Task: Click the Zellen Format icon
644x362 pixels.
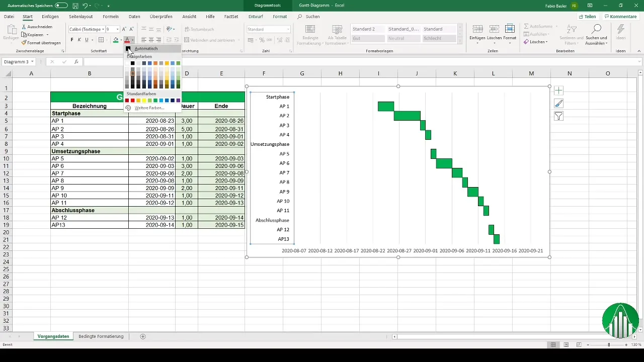Action: pyautogui.click(x=510, y=29)
